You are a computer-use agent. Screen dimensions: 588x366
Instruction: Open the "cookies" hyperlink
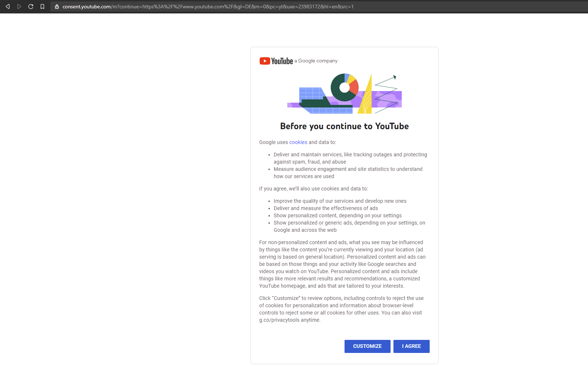pyautogui.click(x=298, y=142)
